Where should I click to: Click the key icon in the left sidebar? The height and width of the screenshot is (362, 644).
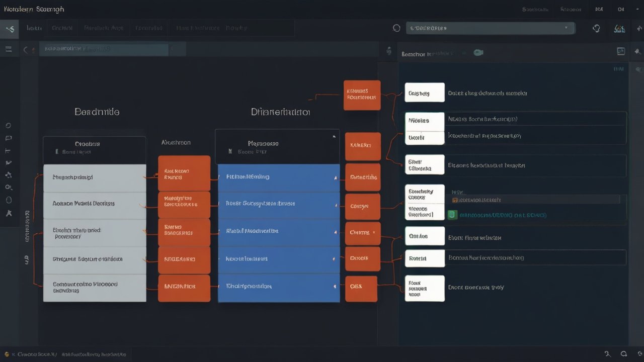click(9, 188)
